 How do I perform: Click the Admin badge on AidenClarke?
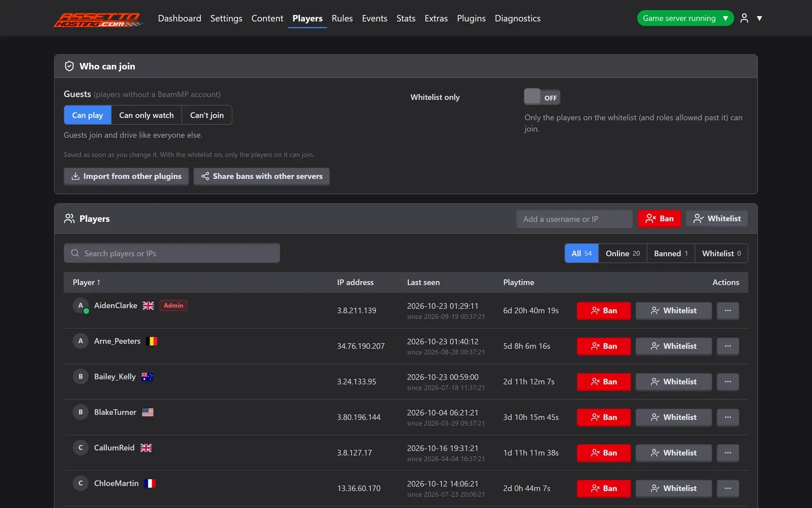[x=173, y=306]
